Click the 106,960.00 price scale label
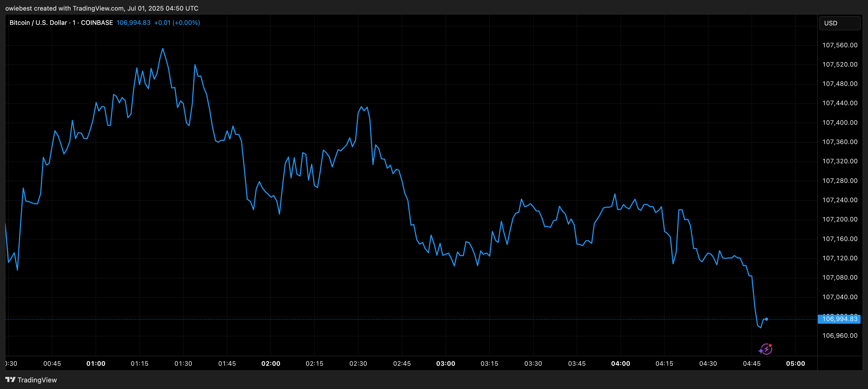This screenshot has height=389, width=868. point(840,335)
